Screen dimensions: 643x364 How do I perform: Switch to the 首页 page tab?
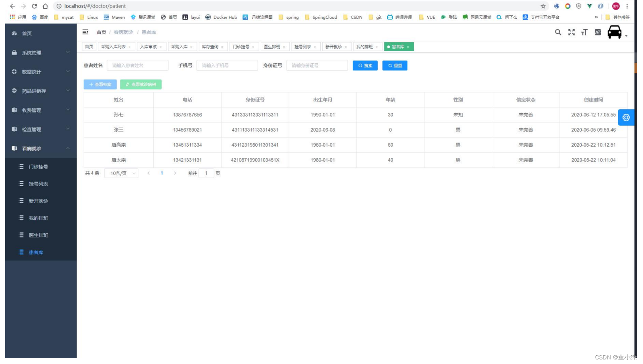coord(89,47)
